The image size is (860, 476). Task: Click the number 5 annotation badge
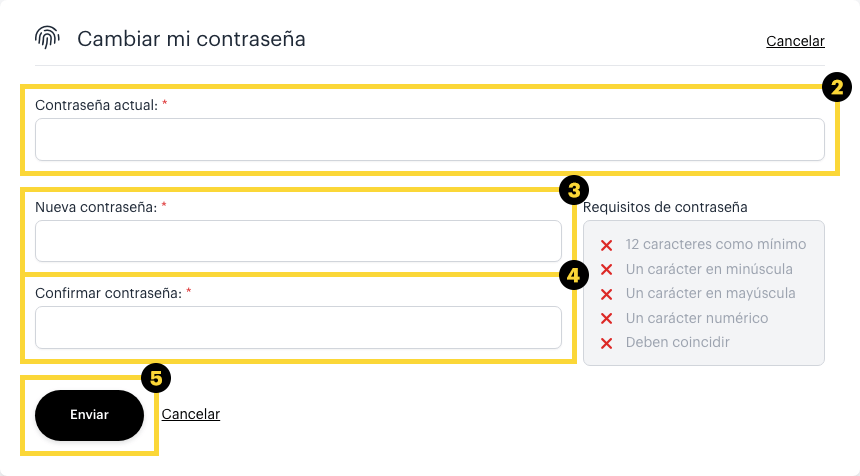pos(155,377)
